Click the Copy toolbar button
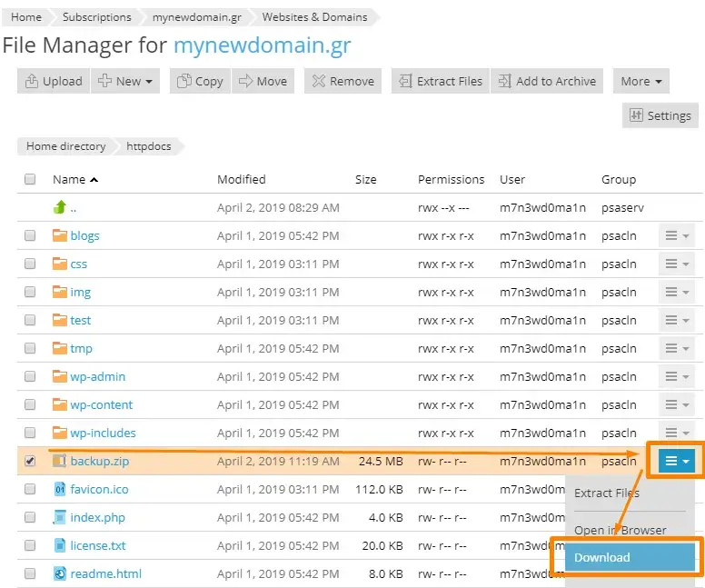 click(200, 81)
